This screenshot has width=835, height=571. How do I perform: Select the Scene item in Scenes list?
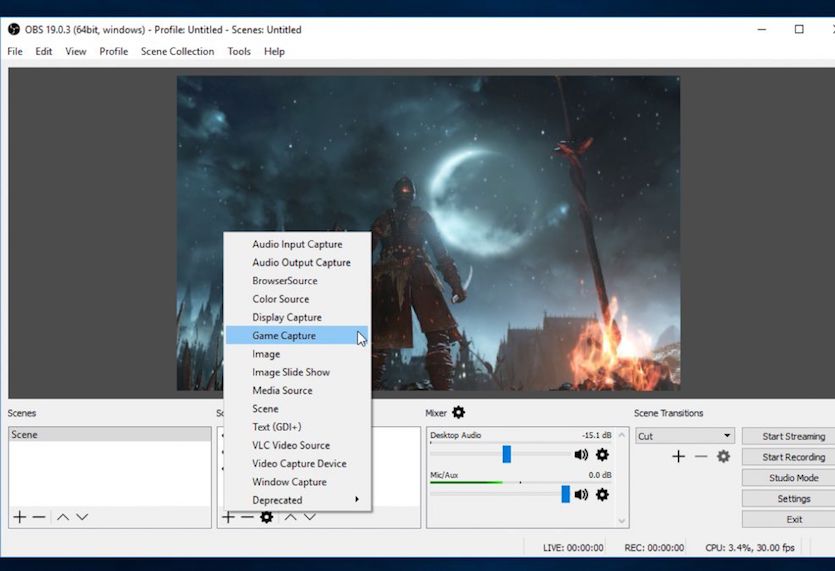click(x=110, y=435)
